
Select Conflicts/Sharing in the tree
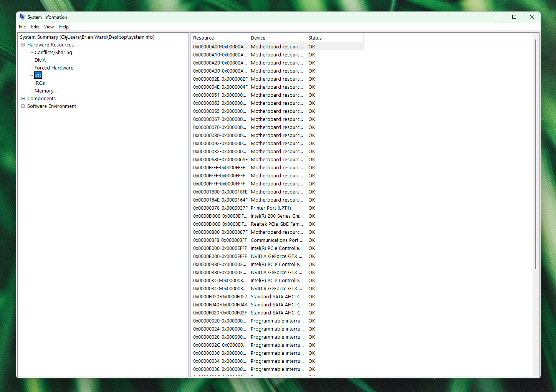53,53
